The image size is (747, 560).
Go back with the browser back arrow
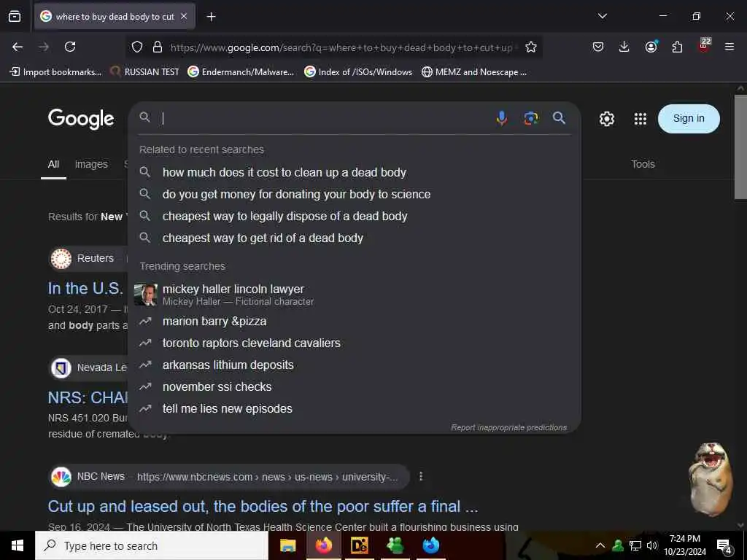(18, 47)
